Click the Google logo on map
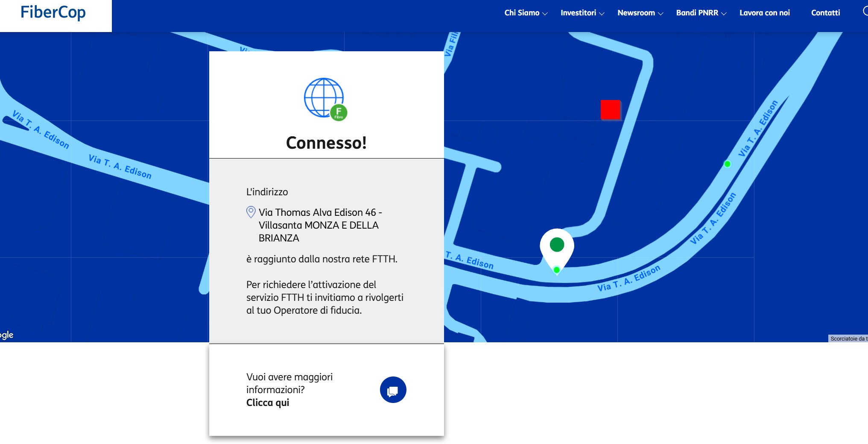Screen dimensions: 868x444 [6, 335]
